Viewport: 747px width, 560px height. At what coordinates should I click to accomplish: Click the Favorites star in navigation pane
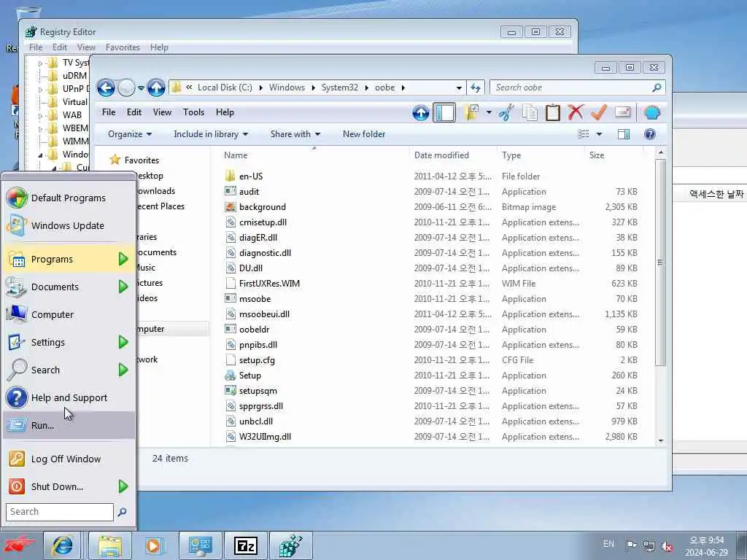pyautogui.click(x=115, y=160)
